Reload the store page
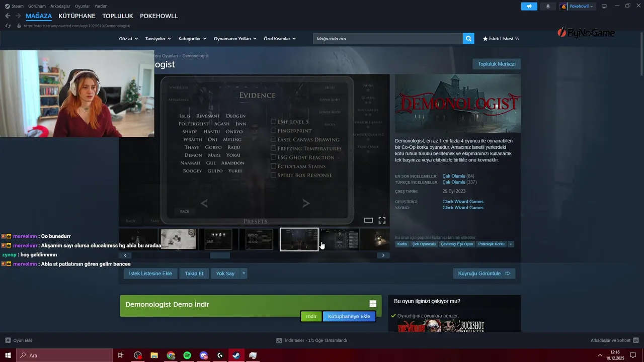 click(x=8, y=26)
